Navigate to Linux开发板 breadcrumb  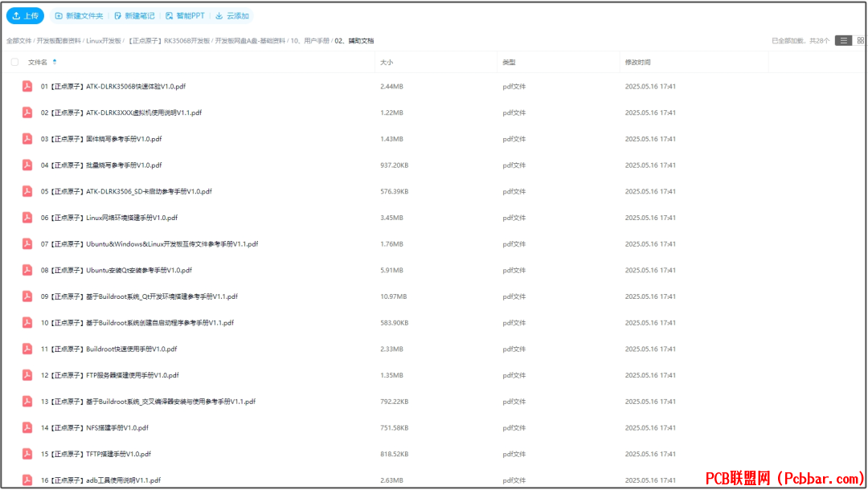[104, 41]
